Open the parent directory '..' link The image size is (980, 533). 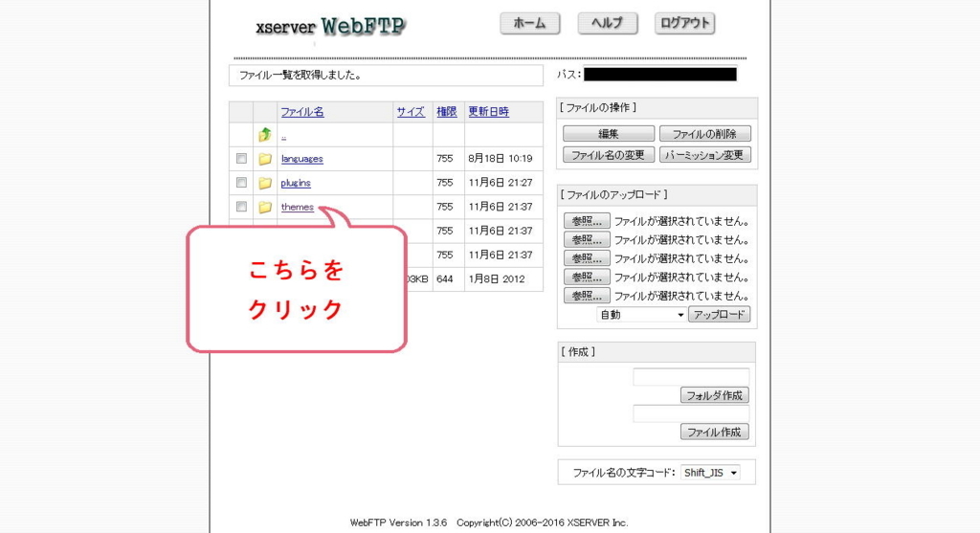283,136
